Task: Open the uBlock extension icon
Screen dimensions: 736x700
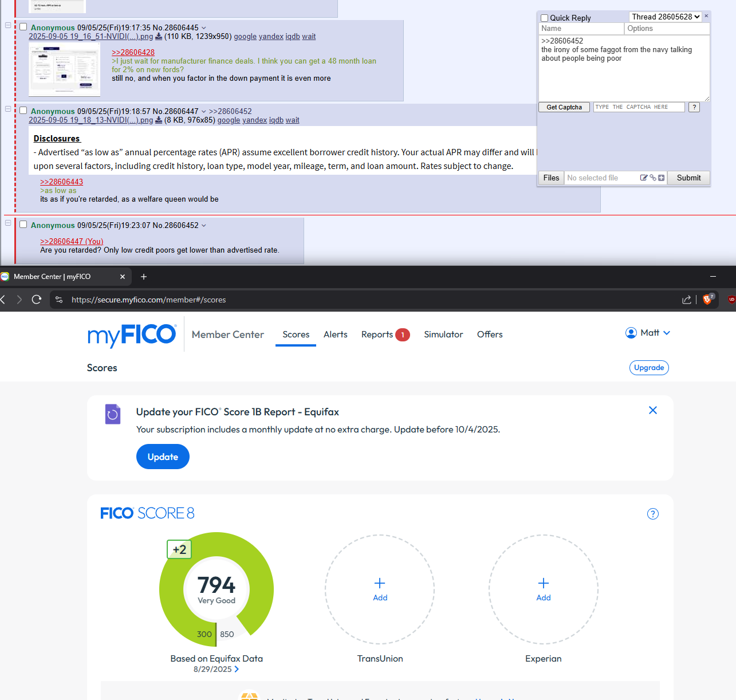Action: (x=731, y=299)
